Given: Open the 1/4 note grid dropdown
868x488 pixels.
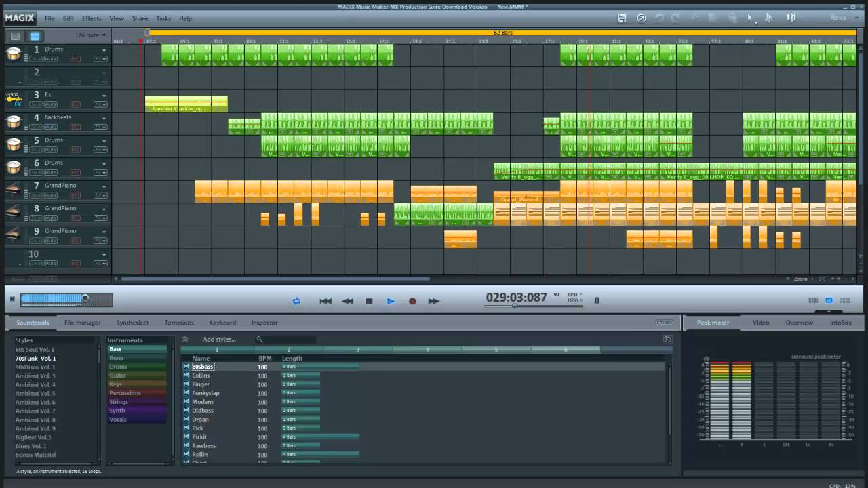Looking at the screenshot, I should (90, 35).
